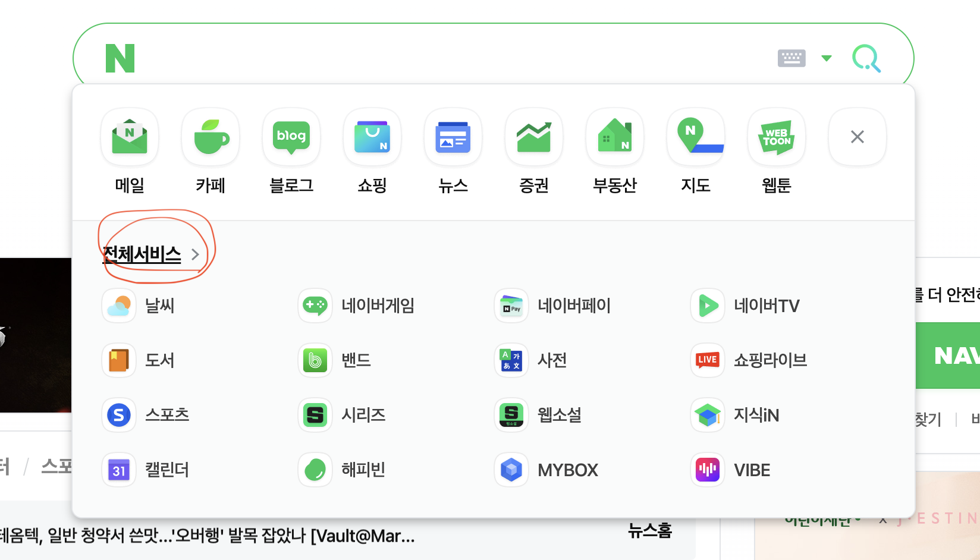Click the 사전 text label
This screenshot has height=560, width=980.
click(552, 360)
